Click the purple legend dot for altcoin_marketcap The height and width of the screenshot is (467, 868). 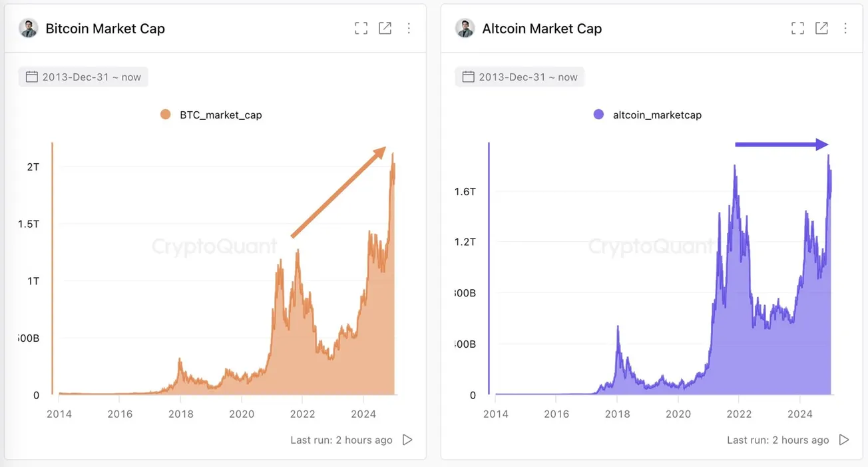(598, 114)
